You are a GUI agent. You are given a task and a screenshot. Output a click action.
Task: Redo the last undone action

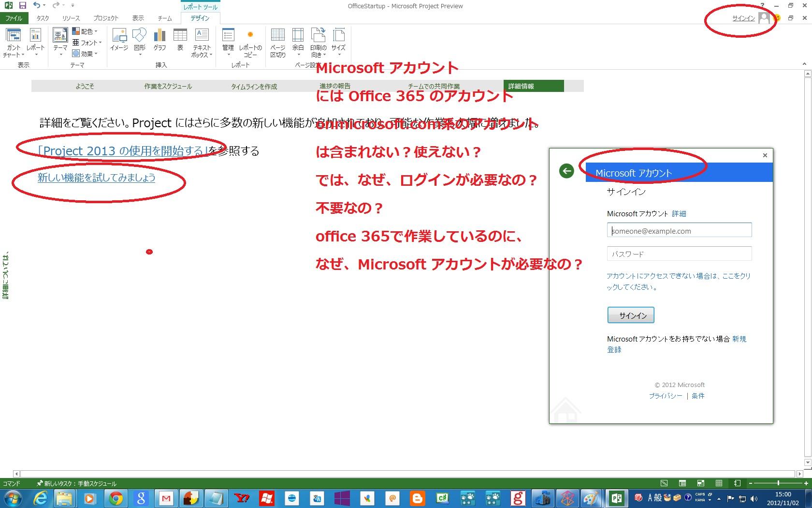point(56,5)
